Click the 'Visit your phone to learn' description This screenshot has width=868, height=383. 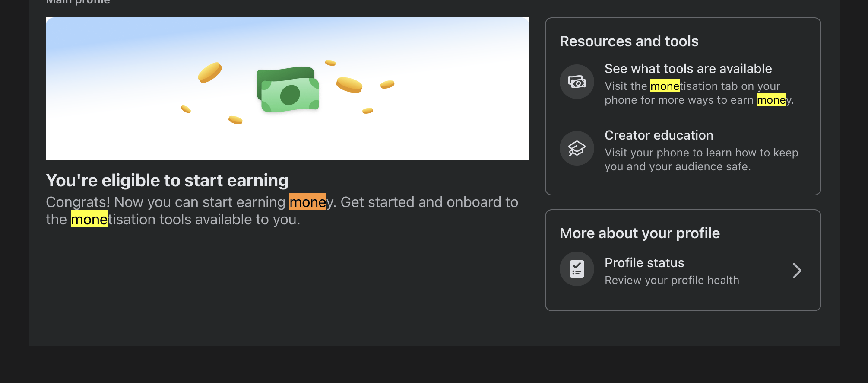pos(701,160)
